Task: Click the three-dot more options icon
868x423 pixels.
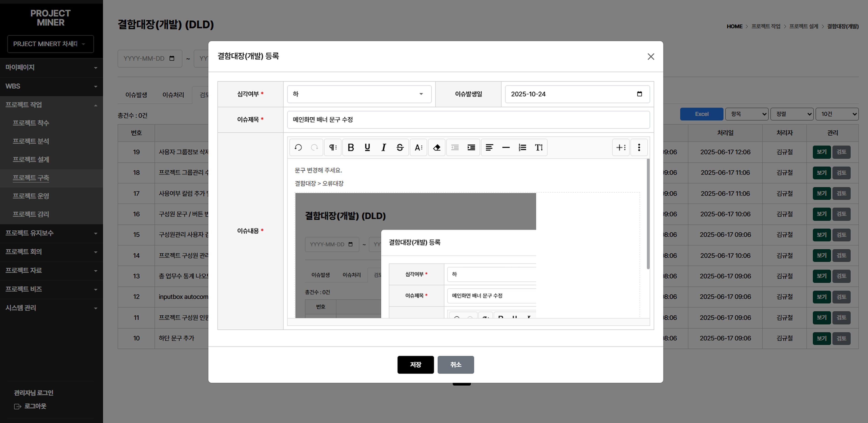Action: click(639, 147)
